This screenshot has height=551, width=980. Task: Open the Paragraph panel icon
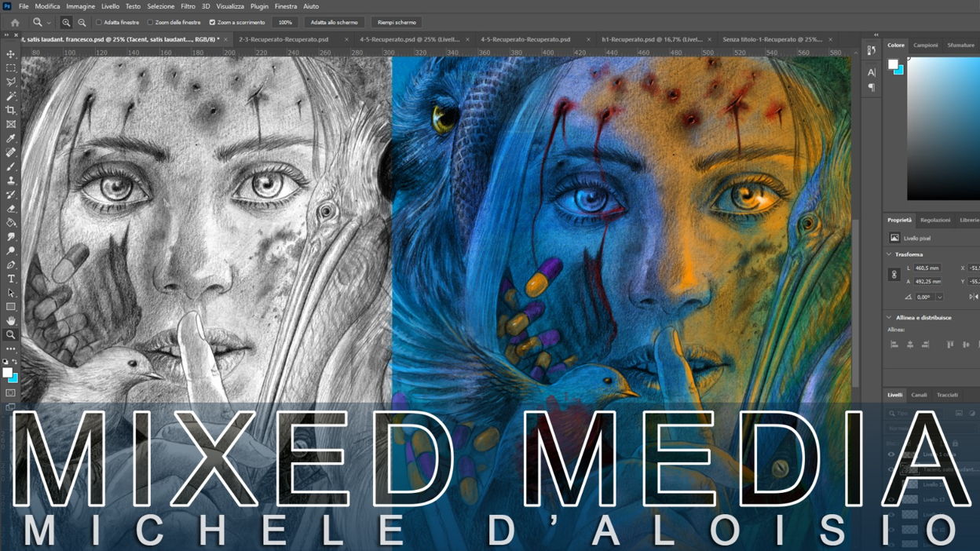point(872,88)
